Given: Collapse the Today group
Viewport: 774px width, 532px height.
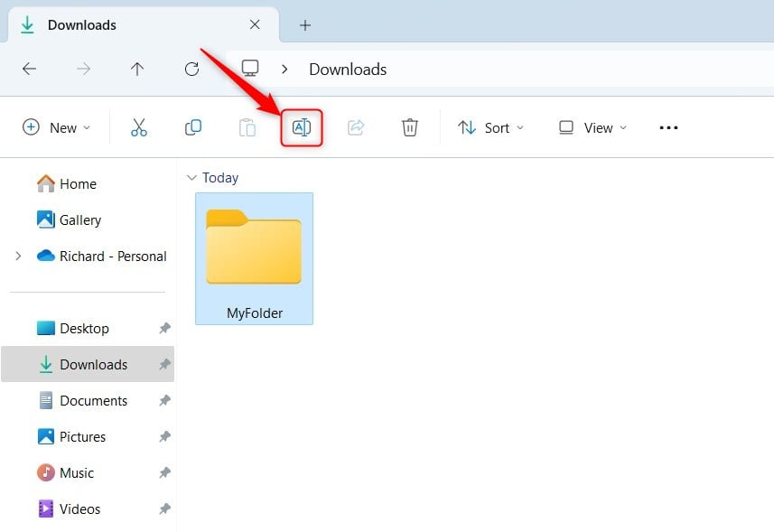Looking at the screenshot, I should point(191,178).
